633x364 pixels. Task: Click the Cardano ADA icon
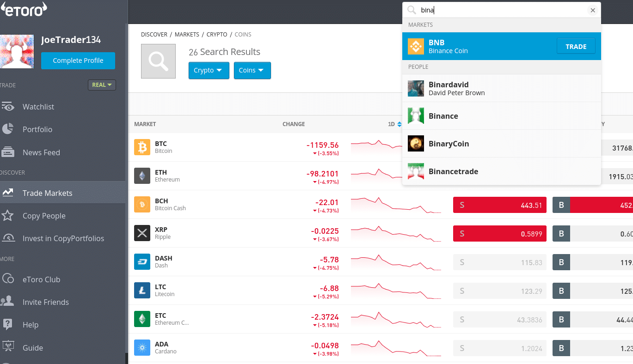click(x=142, y=348)
